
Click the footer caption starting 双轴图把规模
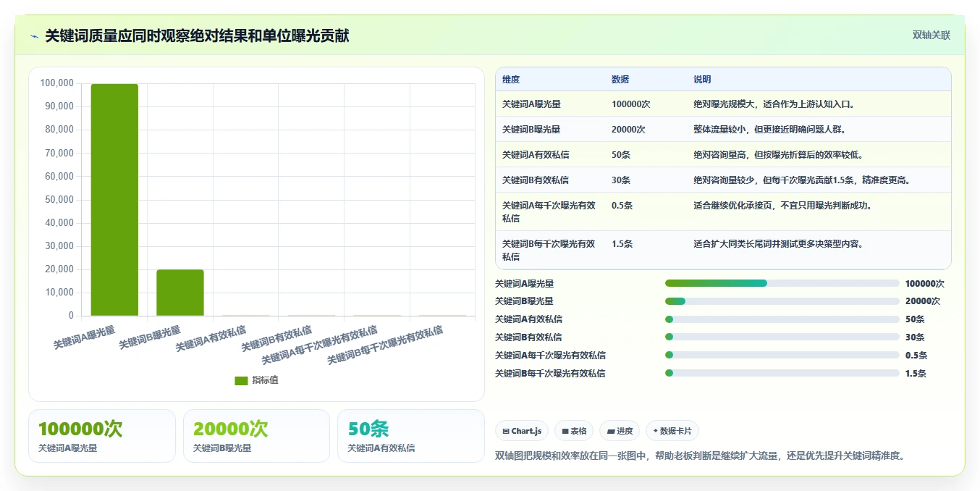(x=700, y=456)
